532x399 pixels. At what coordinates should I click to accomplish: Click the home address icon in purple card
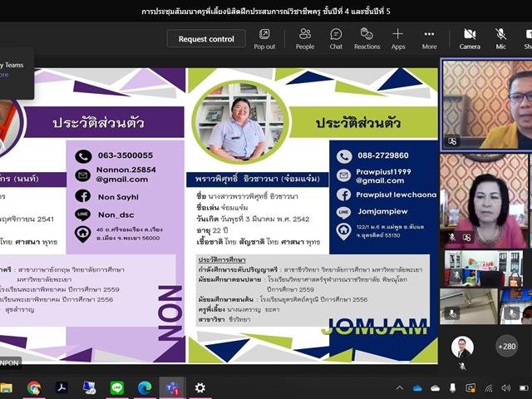click(83, 234)
